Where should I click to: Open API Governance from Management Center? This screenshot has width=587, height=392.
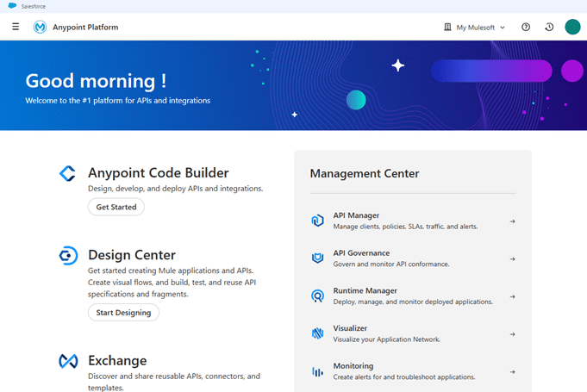pos(361,253)
